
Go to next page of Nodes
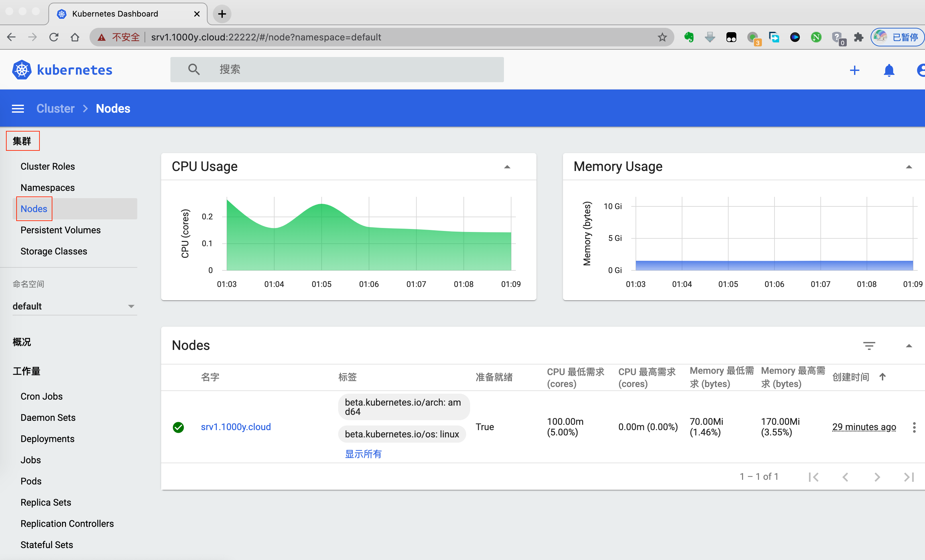click(x=877, y=477)
